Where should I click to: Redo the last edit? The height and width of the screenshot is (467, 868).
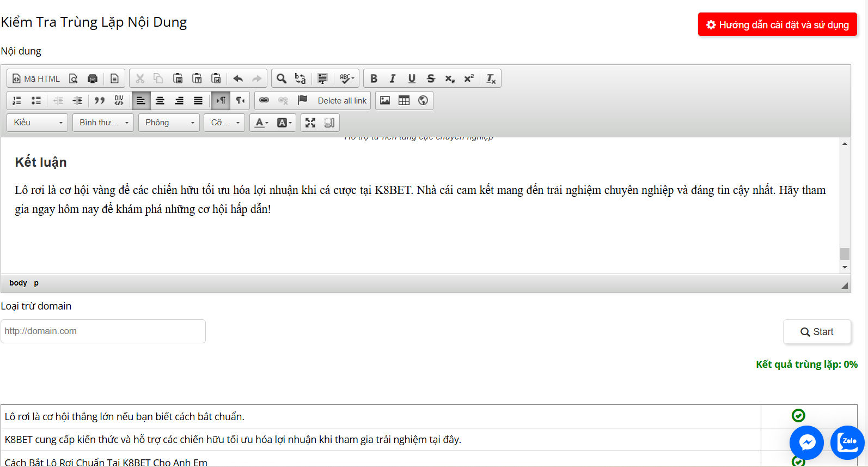tap(257, 78)
